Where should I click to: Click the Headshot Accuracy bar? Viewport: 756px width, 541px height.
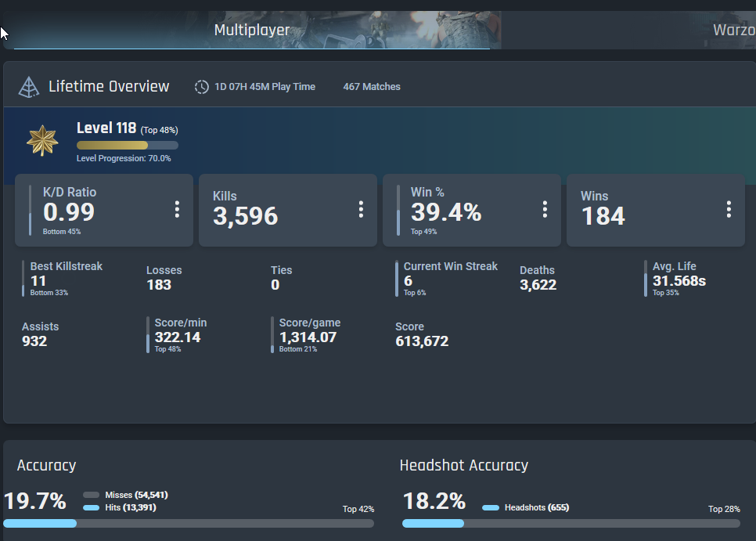pyautogui.click(x=571, y=524)
